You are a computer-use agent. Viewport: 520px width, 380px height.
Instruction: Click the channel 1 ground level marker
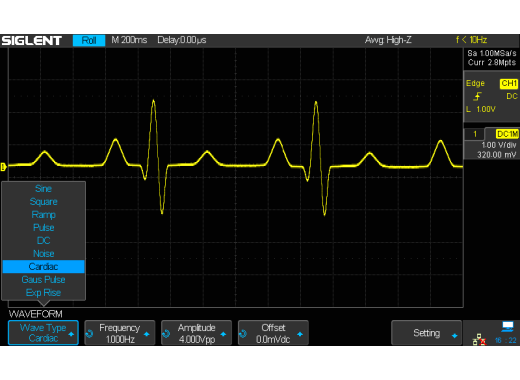[3, 167]
